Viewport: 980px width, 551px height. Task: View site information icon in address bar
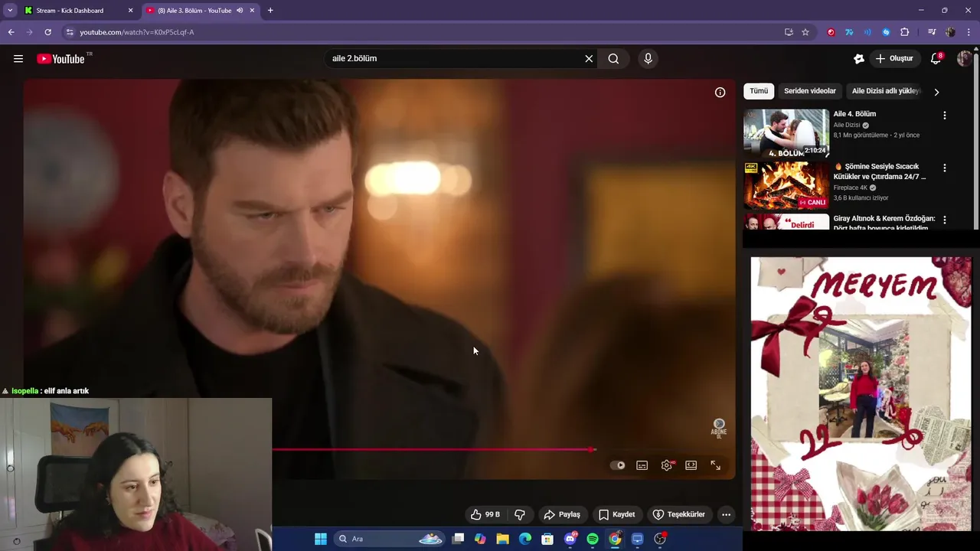[70, 32]
